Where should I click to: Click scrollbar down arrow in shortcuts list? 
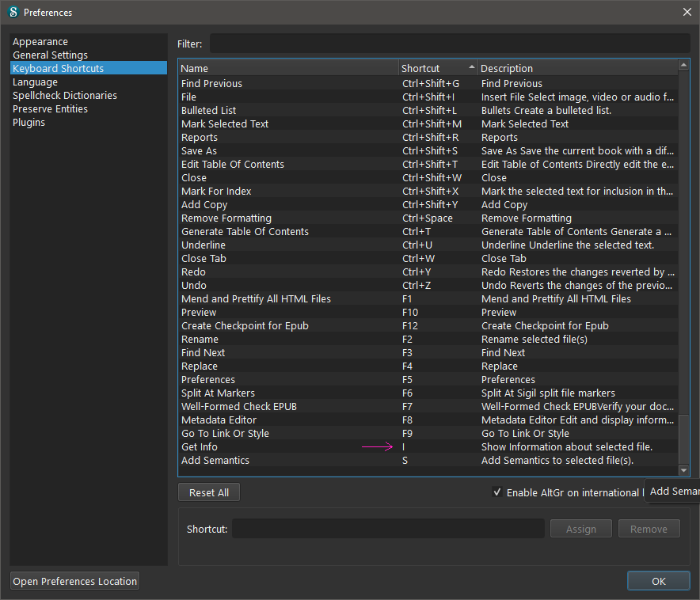pyautogui.click(x=683, y=470)
